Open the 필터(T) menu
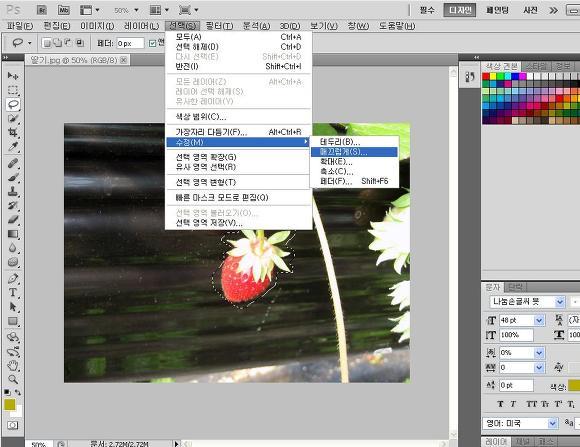 [219, 26]
